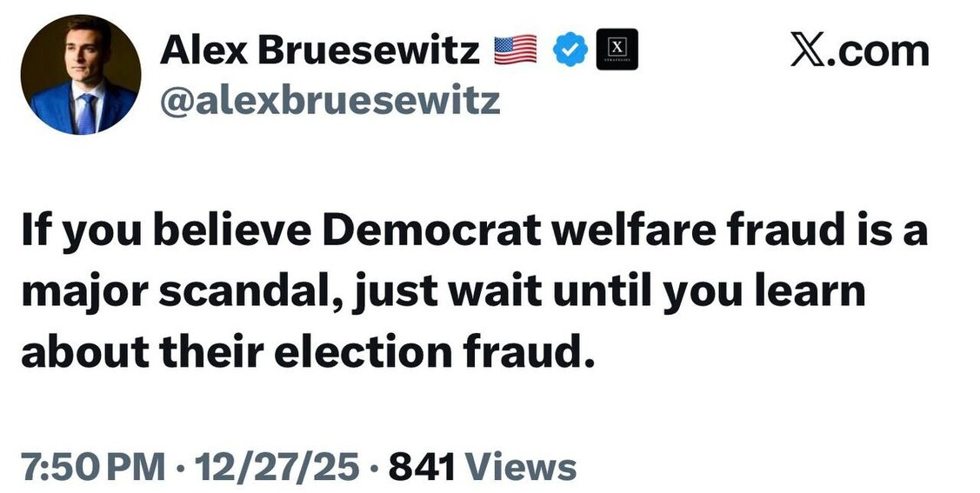Screen dimensions: 980x493
Task: Click the "Views" label
Action: pos(522,468)
